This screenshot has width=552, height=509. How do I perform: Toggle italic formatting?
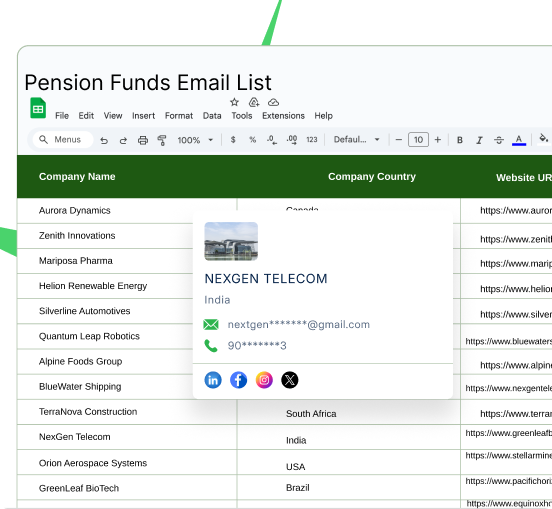point(479,140)
